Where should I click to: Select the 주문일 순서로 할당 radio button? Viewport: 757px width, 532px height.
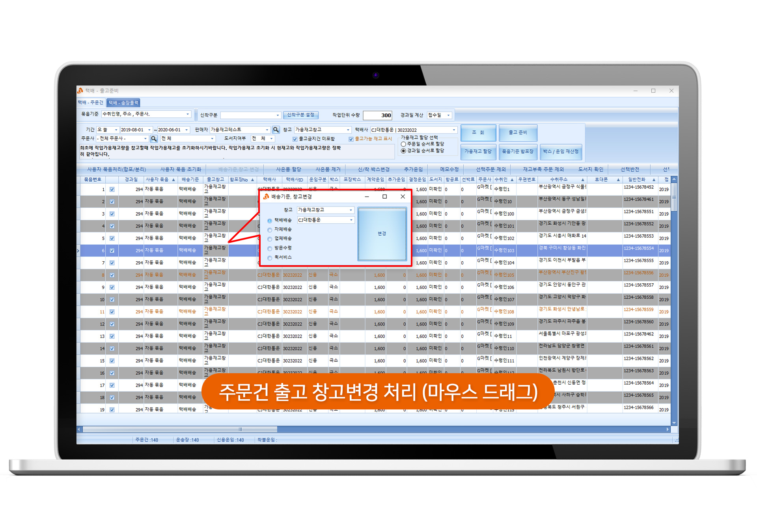(403, 144)
